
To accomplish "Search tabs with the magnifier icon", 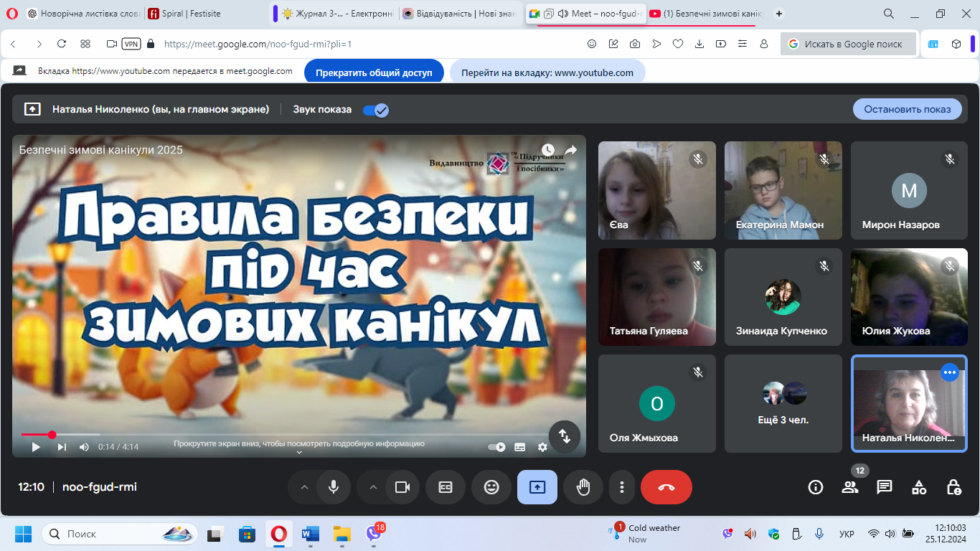I will pyautogui.click(x=889, y=14).
